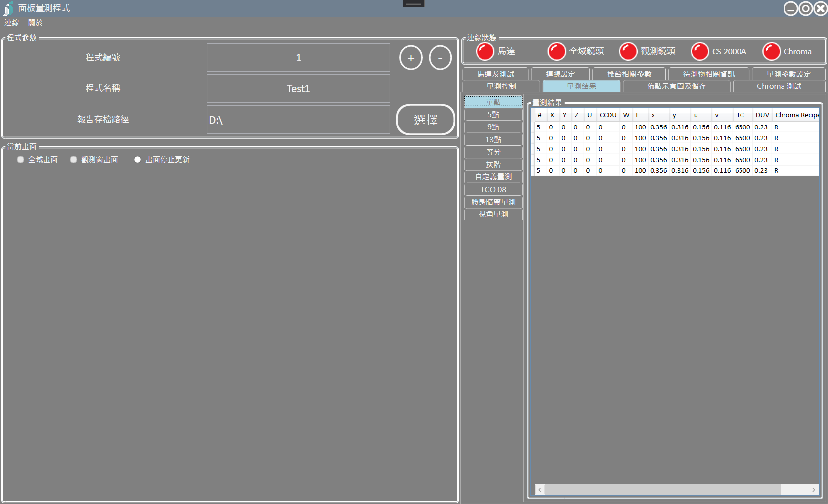
Task: Click the uppercase Y column header
Action: 565,115
